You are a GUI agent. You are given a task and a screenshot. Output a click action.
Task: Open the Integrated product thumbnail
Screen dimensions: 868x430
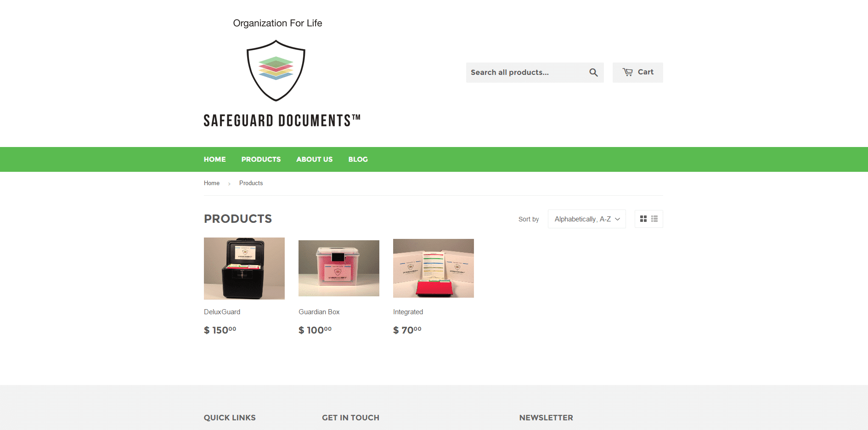pyautogui.click(x=434, y=268)
